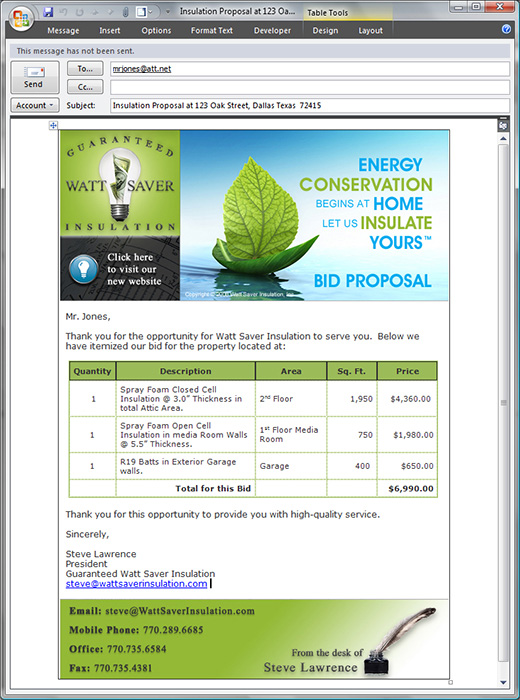Click the $6,990.00 total cell
The height and width of the screenshot is (700, 520).
[408, 488]
